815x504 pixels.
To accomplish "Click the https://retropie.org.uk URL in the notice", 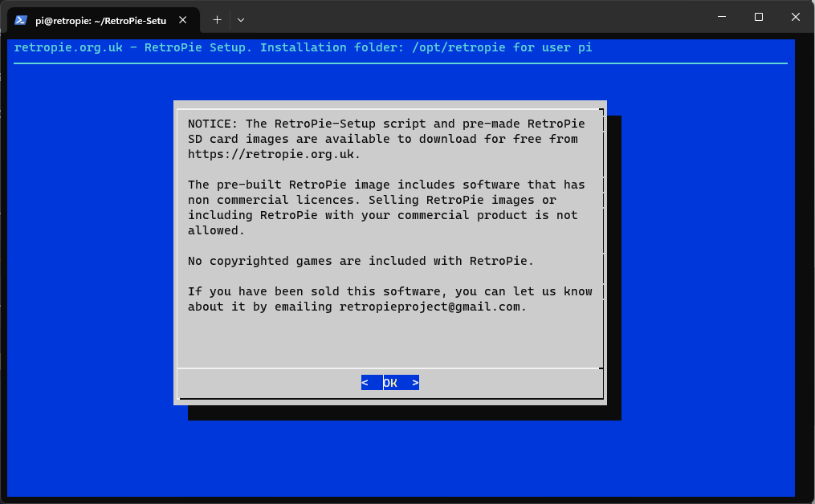I will 273,154.
